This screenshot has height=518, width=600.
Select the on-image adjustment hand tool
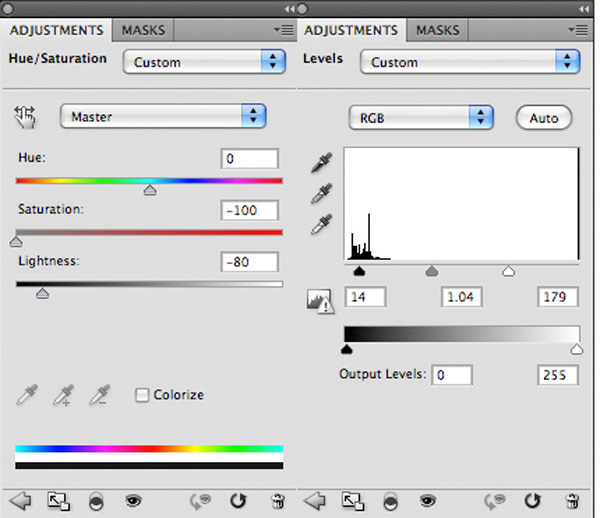pyautogui.click(x=24, y=117)
